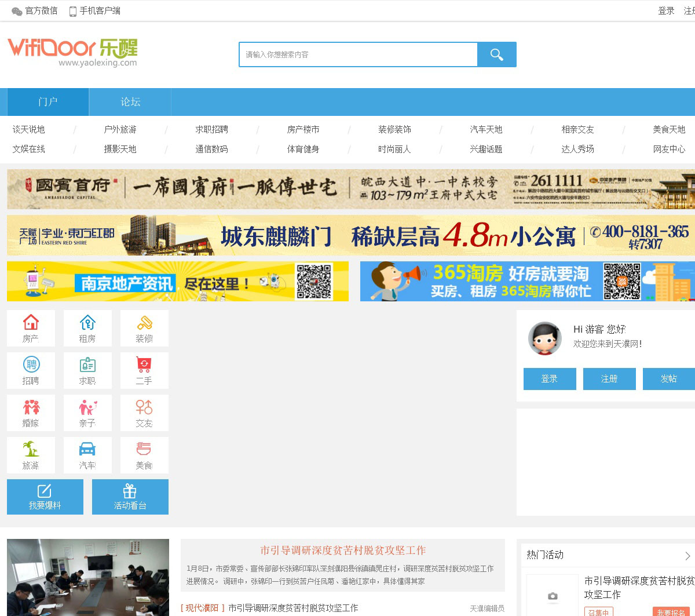The image size is (695, 616).
Task: Open the meeting news photo thumbnail
Action: [88, 577]
